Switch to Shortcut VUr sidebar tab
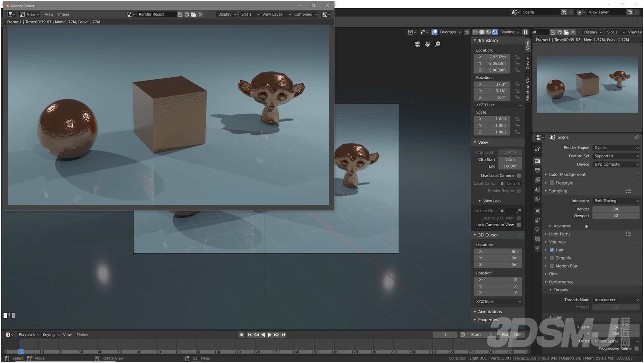The height and width of the screenshot is (363, 644). pyautogui.click(x=528, y=88)
